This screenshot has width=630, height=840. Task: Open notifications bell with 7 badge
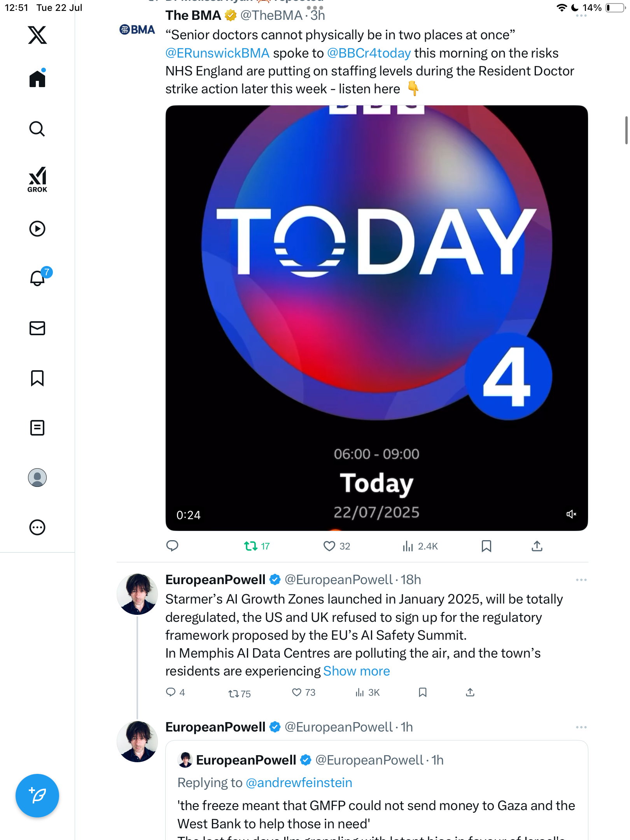click(x=39, y=277)
